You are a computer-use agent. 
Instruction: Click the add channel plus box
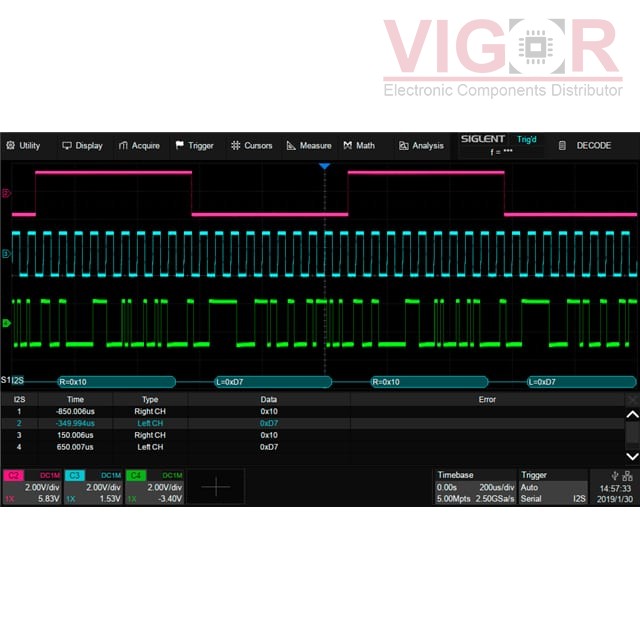point(216,487)
